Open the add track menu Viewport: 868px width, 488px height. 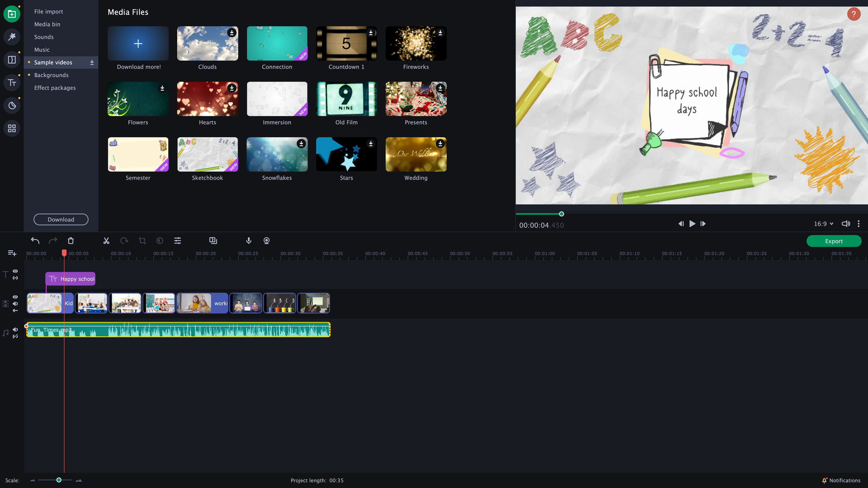click(x=12, y=253)
